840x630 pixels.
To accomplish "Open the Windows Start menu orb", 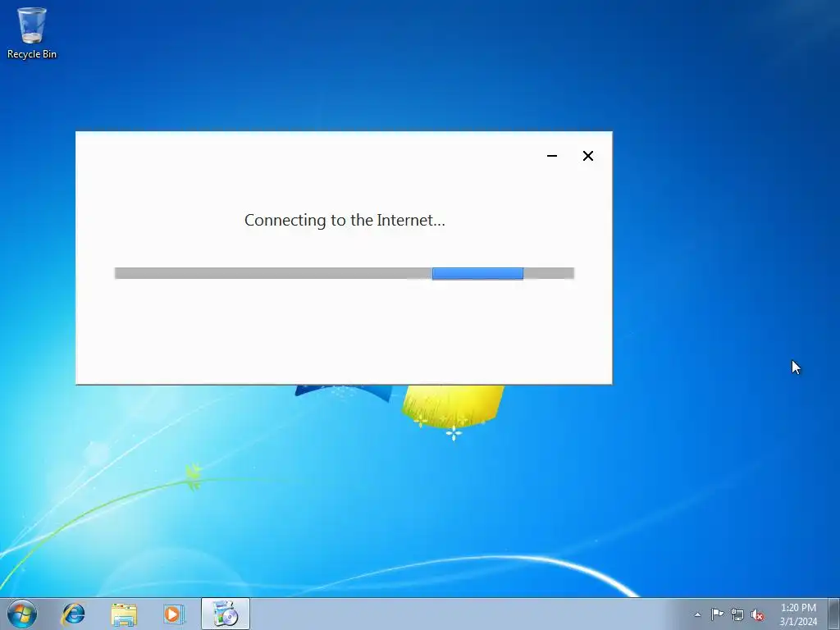I will click(22, 614).
